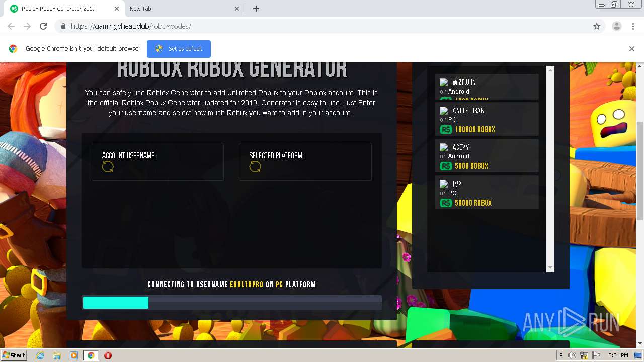Click the system clock showing 2:31 PM
Image resolution: width=644 pixels, height=362 pixels.
618,355
